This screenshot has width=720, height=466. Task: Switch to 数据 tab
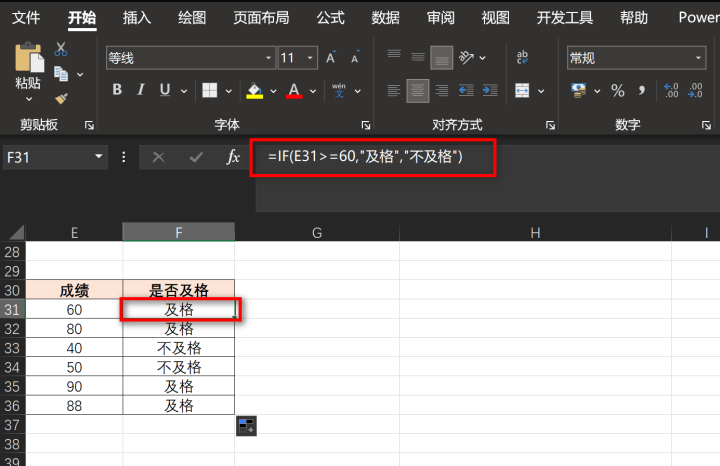(x=385, y=18)
